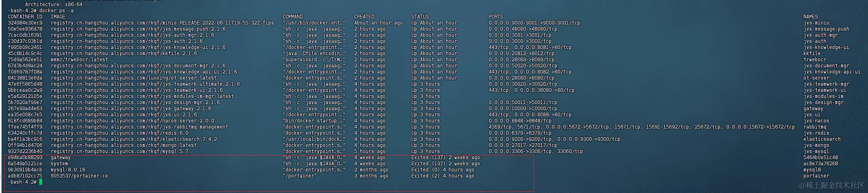Click the typed 'docker ps -a' command
The height and width of the screenshot is (193, 868).
(x=56, y=11)
